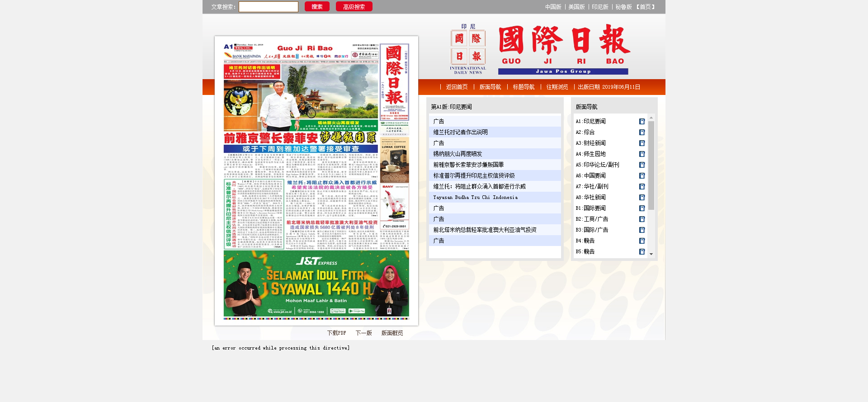This screenshot has height=402, width=868.
Task: Open page A3:财经新闻 in 版面导航
Action: pyautogui.click(x=590, y=143)
